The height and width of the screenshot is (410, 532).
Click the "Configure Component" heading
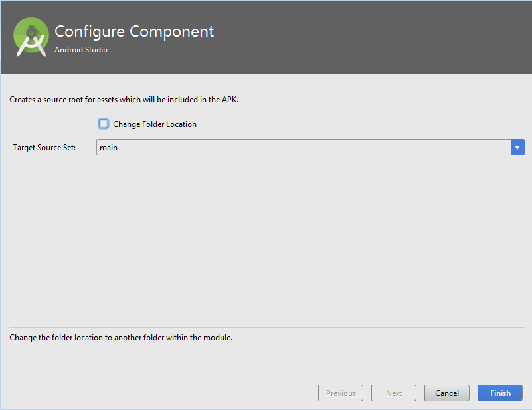[x=134, y=31]
